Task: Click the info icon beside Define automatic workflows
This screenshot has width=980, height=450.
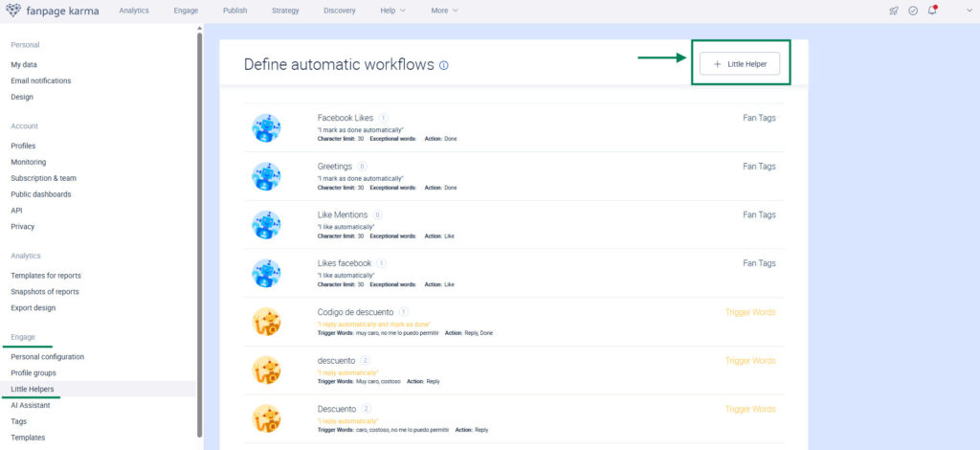Action: 444,65
